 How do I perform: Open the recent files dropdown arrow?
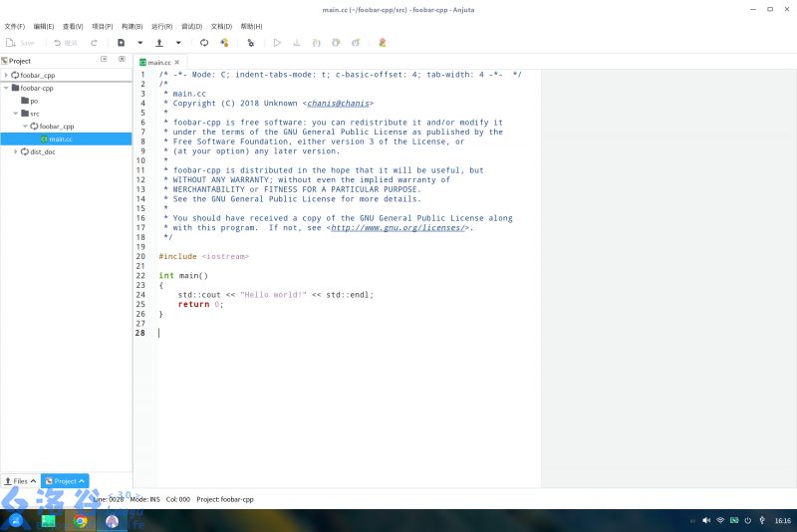tap(178, 43)
